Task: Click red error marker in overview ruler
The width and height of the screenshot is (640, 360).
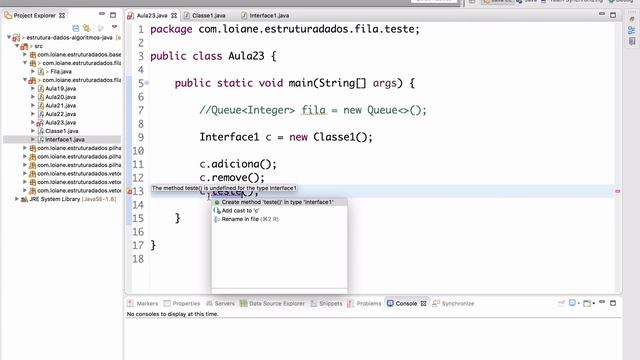Action: (x=618, y=191)
